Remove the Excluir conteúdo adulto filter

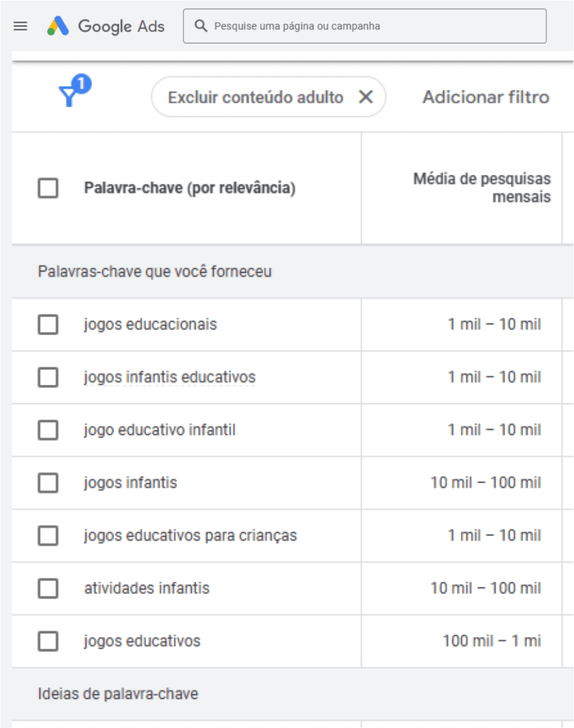[366, 97]
